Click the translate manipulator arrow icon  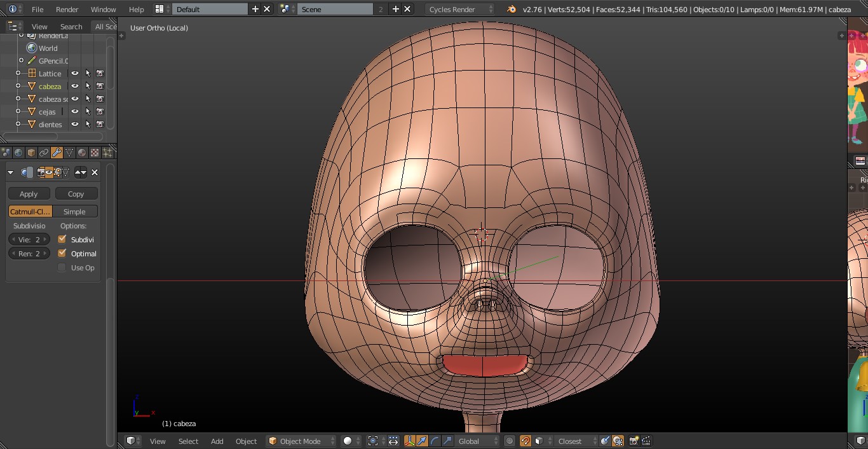click(422, 441)
